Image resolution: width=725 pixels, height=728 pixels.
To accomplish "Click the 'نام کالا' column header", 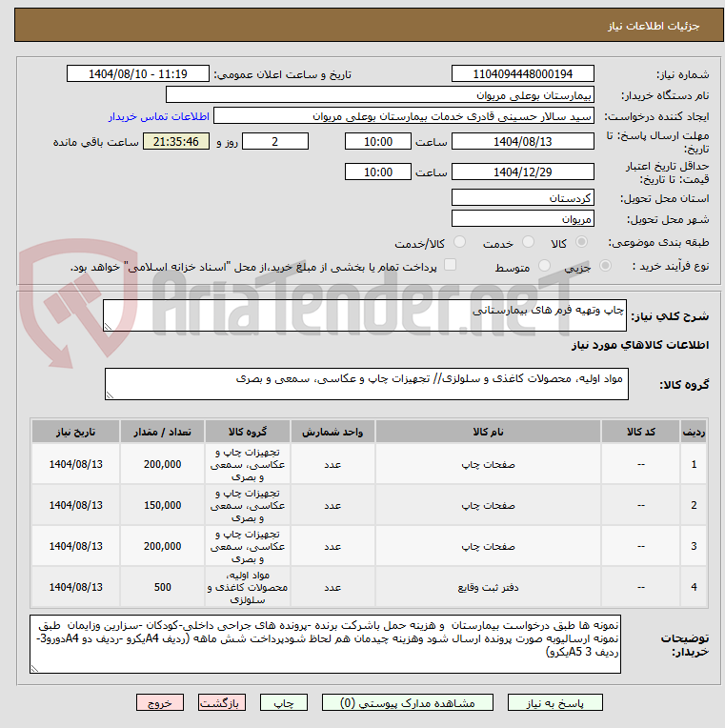I will pos(489,432).
